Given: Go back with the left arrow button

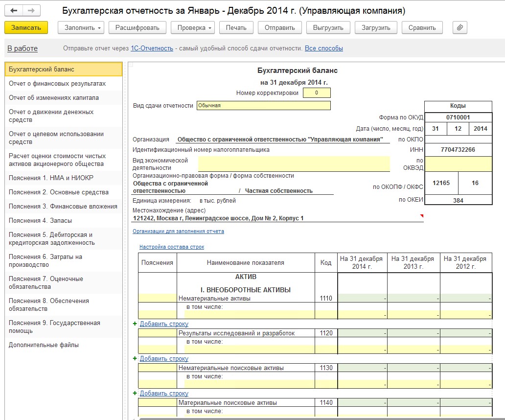Looking at the screenshot, I should point(14,11).
